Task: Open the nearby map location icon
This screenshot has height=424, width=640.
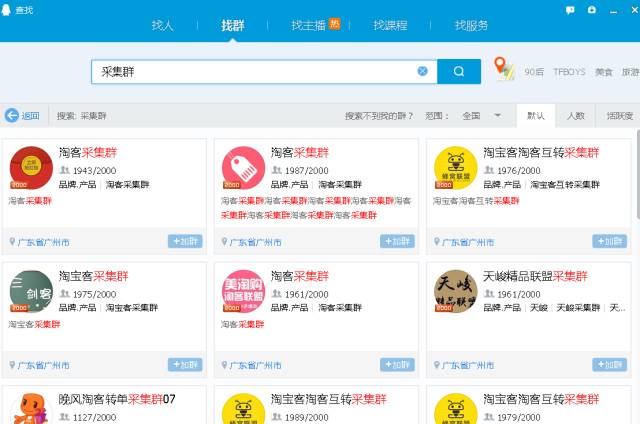Action: pyautogui.click(x=504, y=69)
